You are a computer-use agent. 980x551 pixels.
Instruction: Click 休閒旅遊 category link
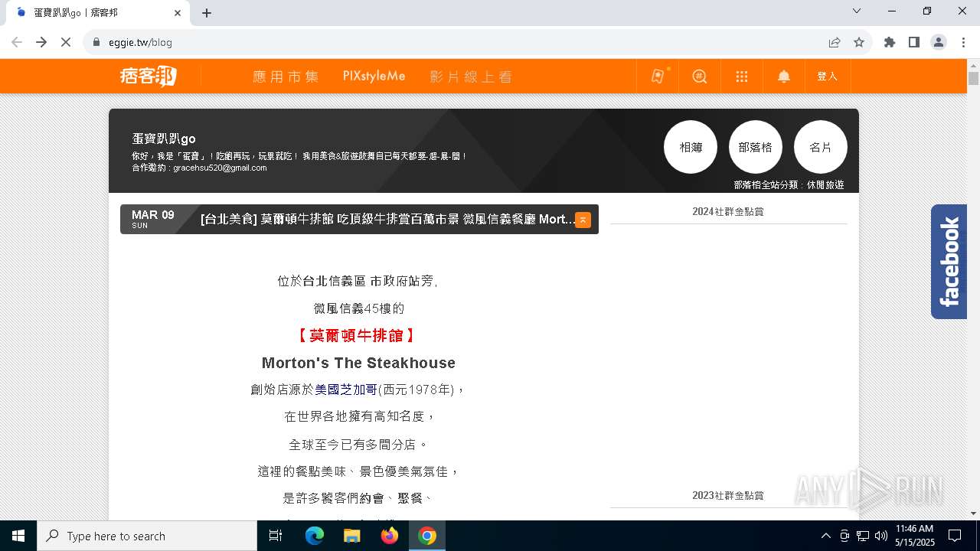point(825,184)
